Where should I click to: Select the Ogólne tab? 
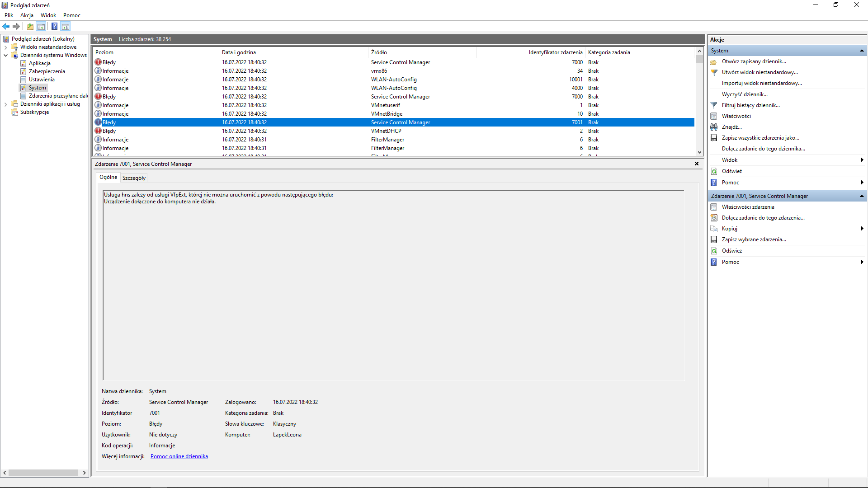click(x=108, y=177)
